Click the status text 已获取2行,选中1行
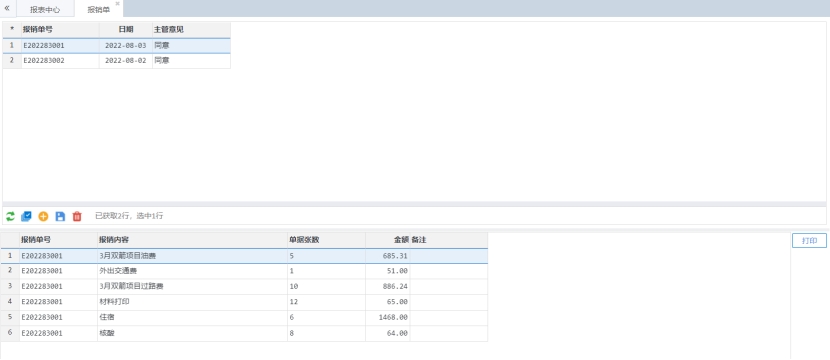Screen dimensions: 830x360 coord(129,216)
